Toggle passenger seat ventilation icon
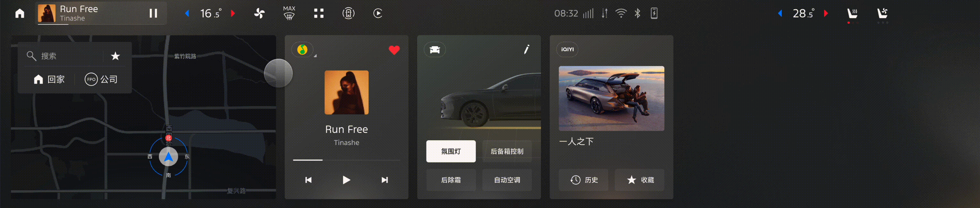This screenshot has height=208, width=980. tap(882, 14)
